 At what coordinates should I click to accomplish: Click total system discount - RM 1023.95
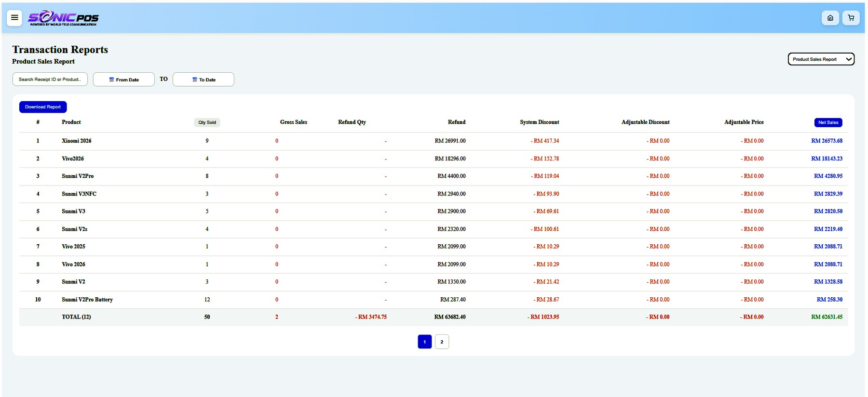[543, 317]
